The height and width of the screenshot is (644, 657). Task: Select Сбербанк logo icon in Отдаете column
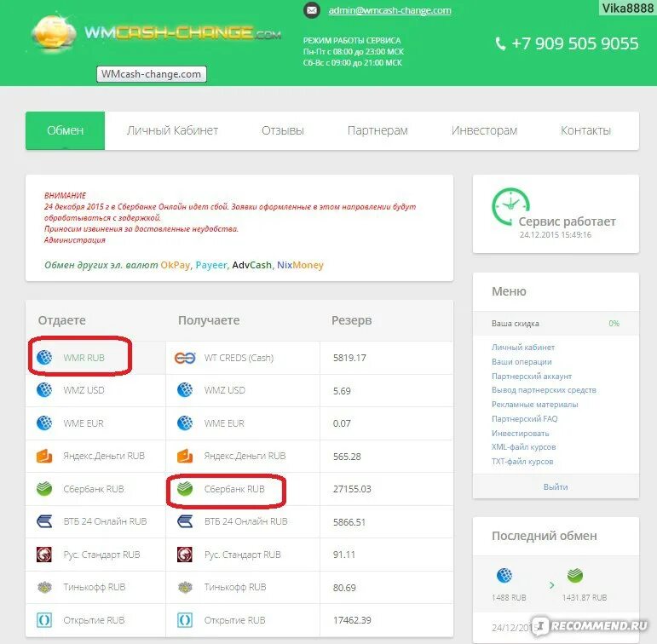pos(44,489)
